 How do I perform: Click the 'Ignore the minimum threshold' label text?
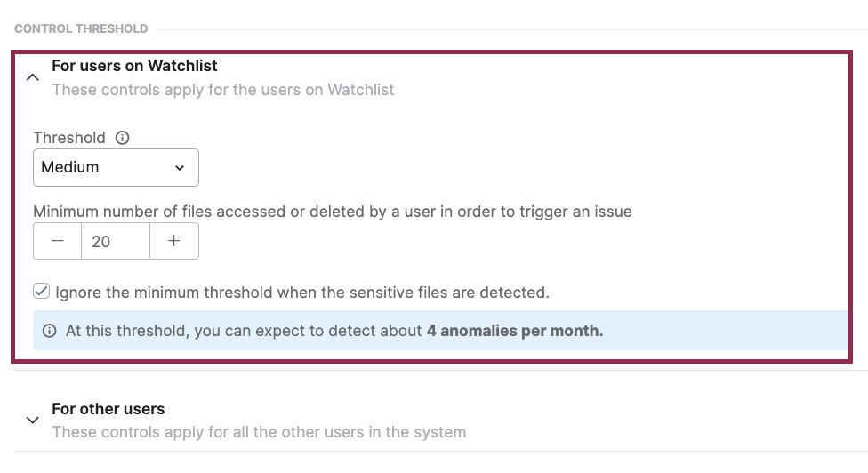point(302,292)
